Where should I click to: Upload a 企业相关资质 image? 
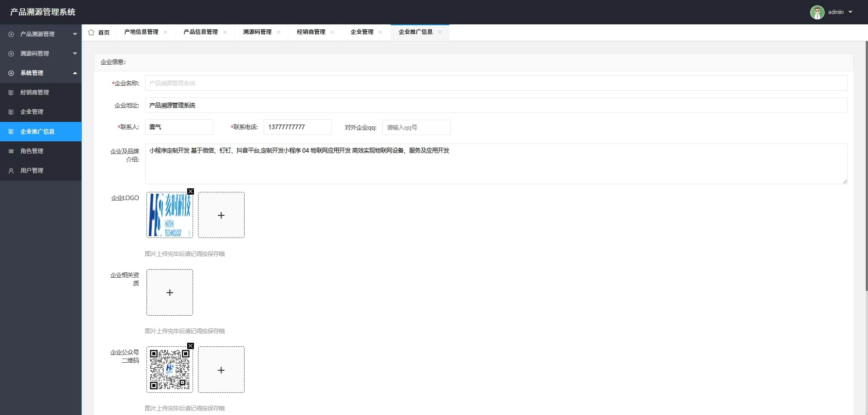coord(170,292)
